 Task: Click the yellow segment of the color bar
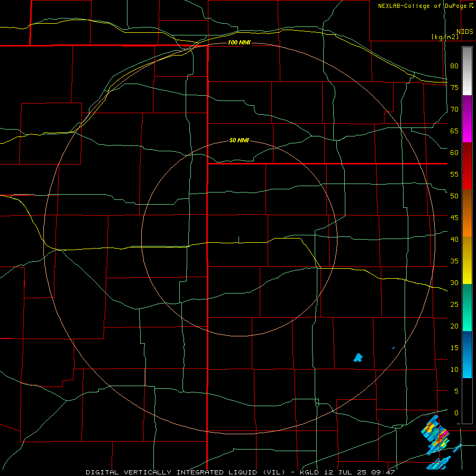tap(467, 260)
